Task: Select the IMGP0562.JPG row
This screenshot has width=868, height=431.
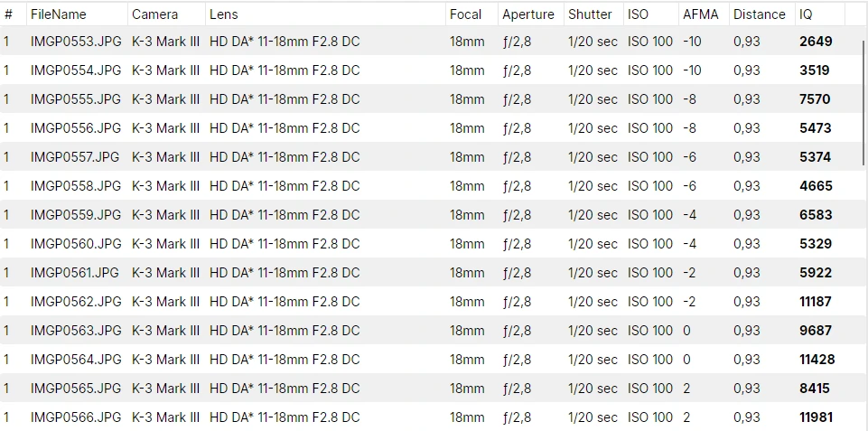Action: (x=76, y=302)
